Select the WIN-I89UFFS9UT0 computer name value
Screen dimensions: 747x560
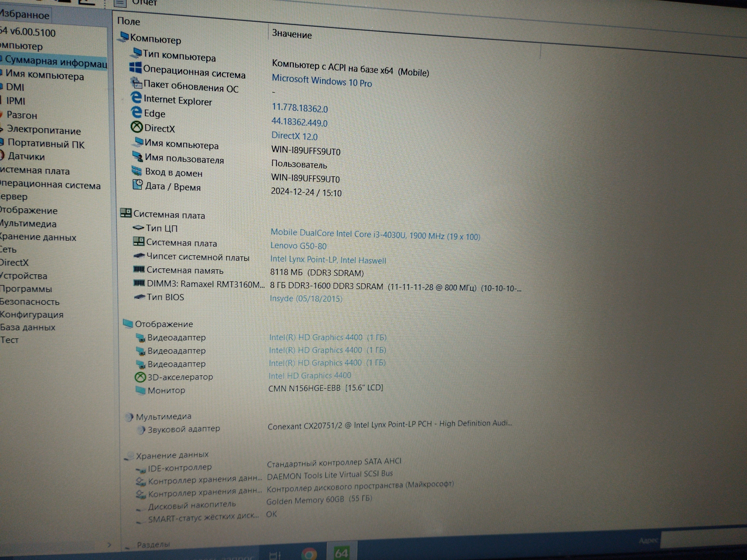(306, 151)
